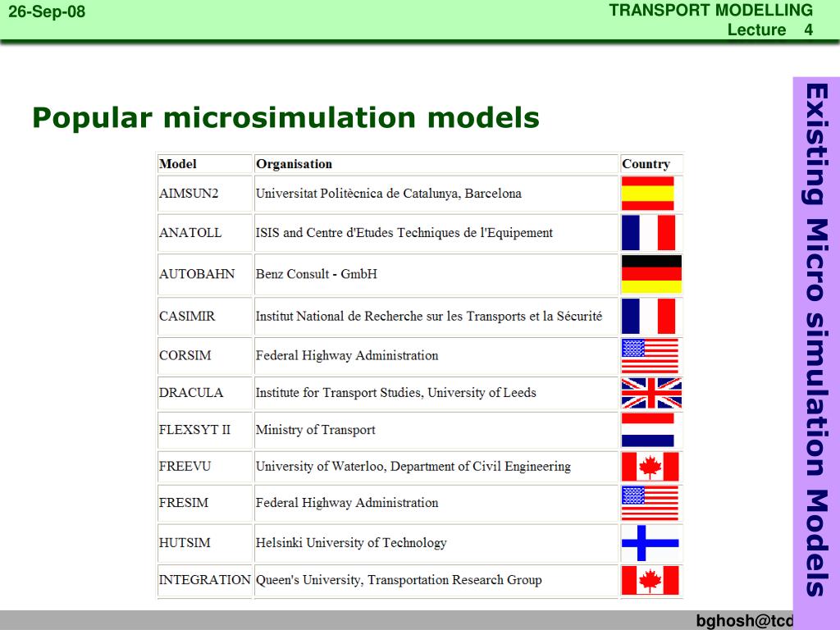
Task: Click 'University of Waterloo' organisation cell
Action: pyautogui.click(x=436, y=466)
